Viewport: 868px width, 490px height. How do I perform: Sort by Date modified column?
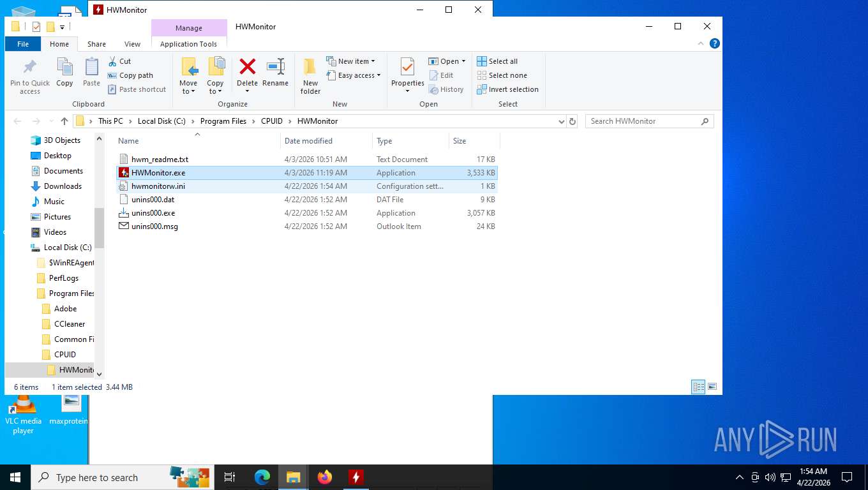[326, 141]
